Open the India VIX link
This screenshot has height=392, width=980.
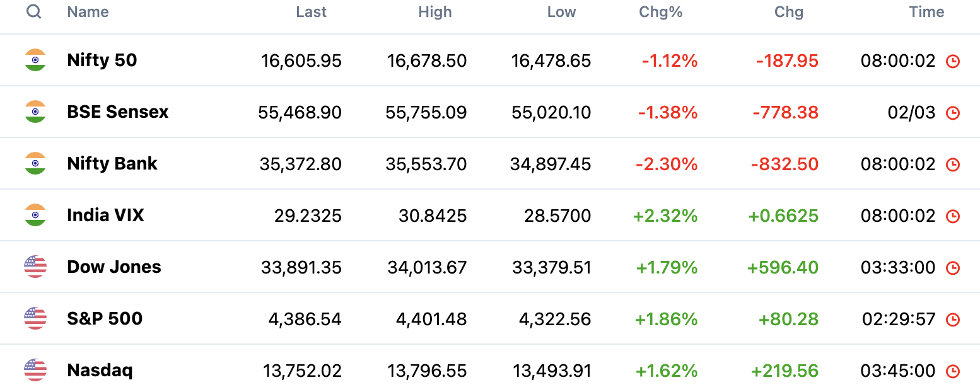pyautogui.click(x=105, y=216)
